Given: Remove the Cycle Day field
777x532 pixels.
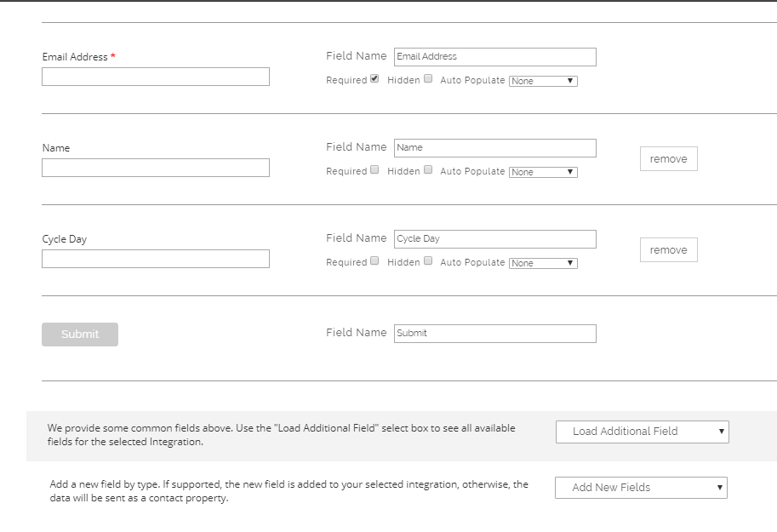Looking at the screenshot, I should 668,249.
